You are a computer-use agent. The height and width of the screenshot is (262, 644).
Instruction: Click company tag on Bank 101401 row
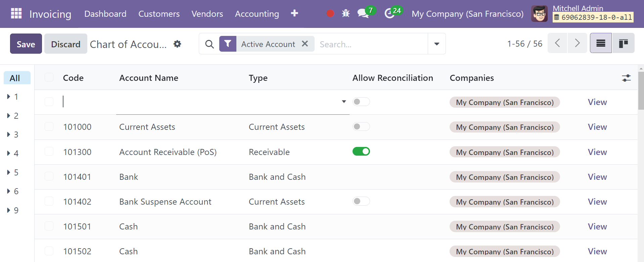click(505, 177)
